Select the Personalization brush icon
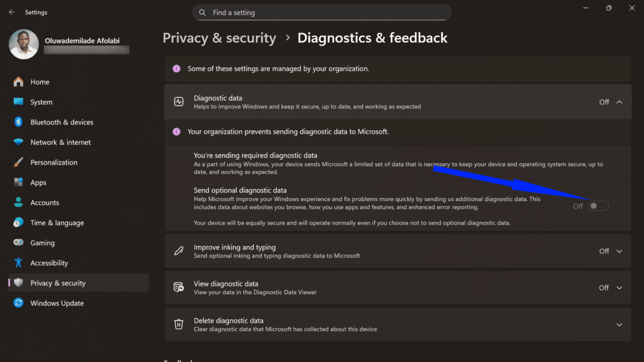The image size is (644, 362). (x=18, y=162)
